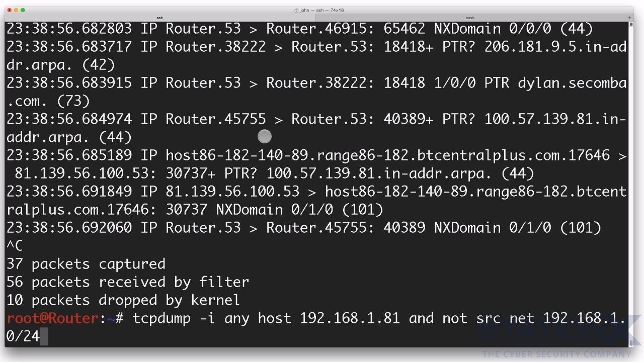
Task: Maximize the terminal using green button
Action: click(x=23, y=10)
